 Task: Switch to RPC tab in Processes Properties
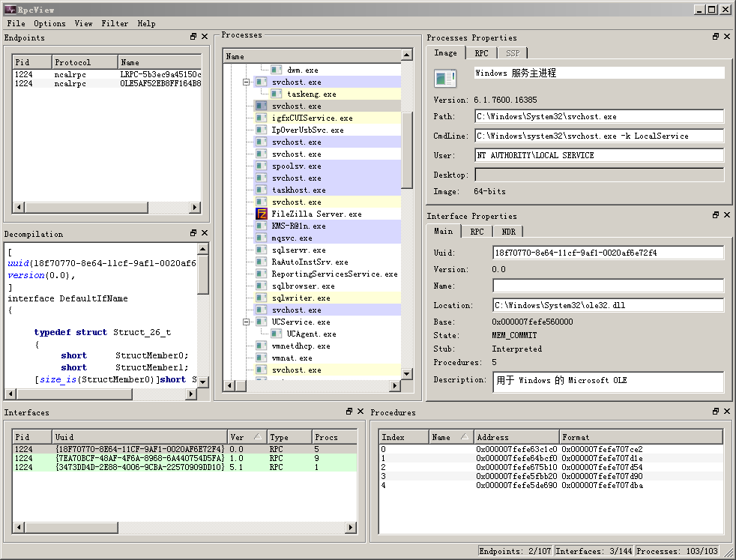481,53
